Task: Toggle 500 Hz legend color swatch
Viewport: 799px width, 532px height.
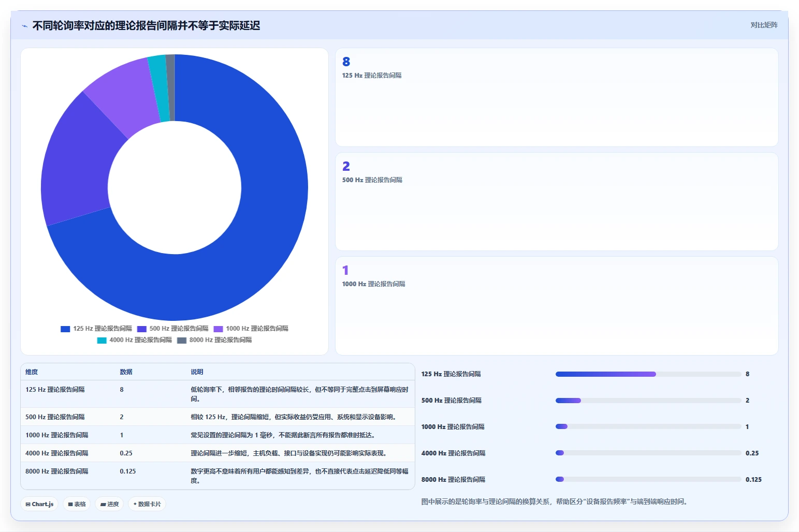Action: click(142, 329)
